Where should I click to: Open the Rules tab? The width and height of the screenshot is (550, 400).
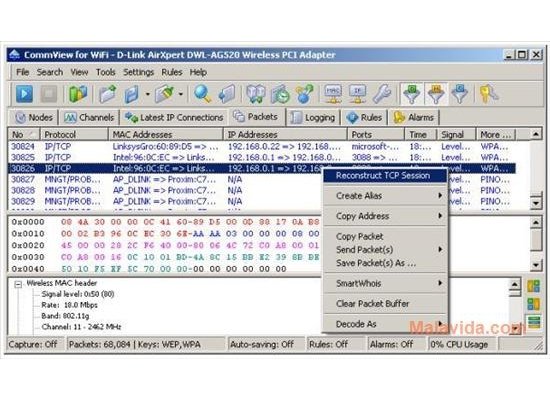point(364,118)
